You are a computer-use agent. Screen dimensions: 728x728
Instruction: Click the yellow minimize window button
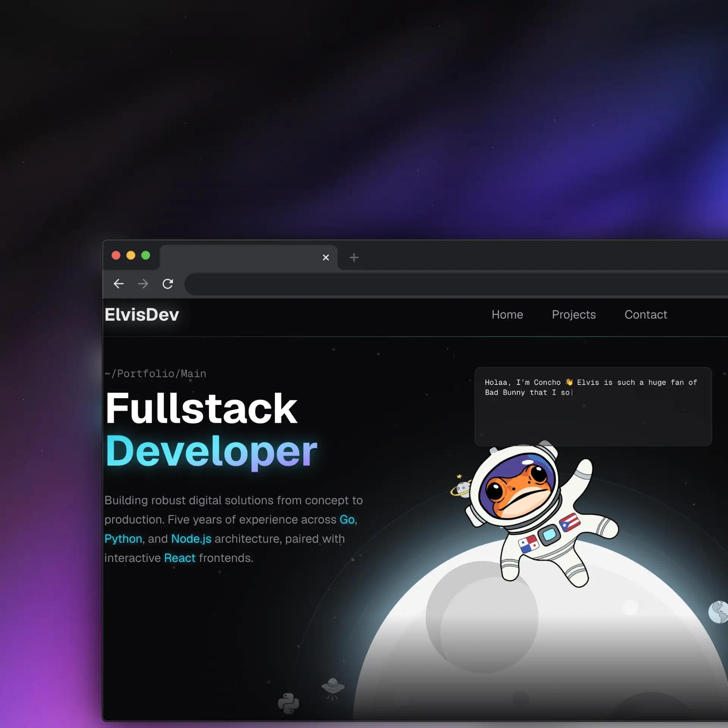pyautogui.click(x=131, y=255)
